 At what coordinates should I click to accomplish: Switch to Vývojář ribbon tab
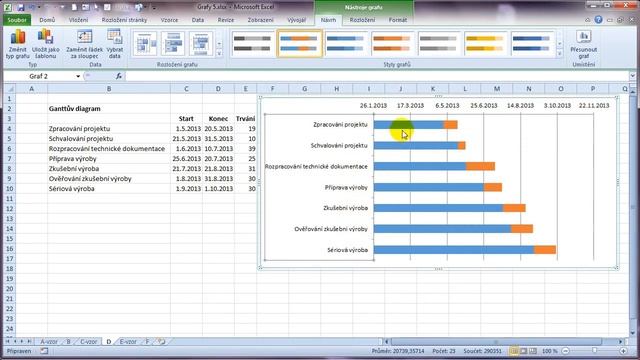pyautogui.click(x=297, y=20)
